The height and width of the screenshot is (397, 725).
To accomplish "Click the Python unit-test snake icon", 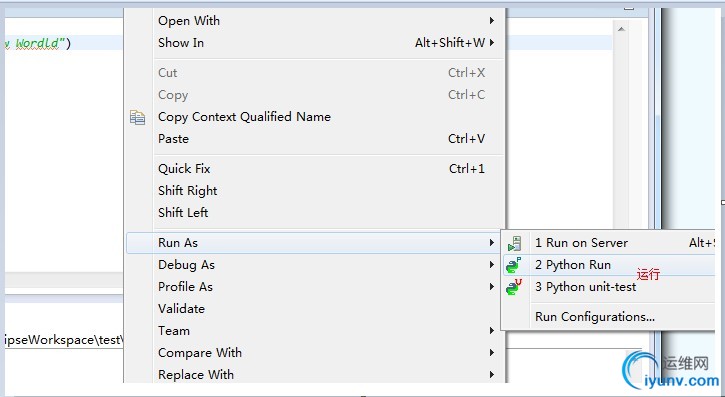I will (x=514, y=287).
